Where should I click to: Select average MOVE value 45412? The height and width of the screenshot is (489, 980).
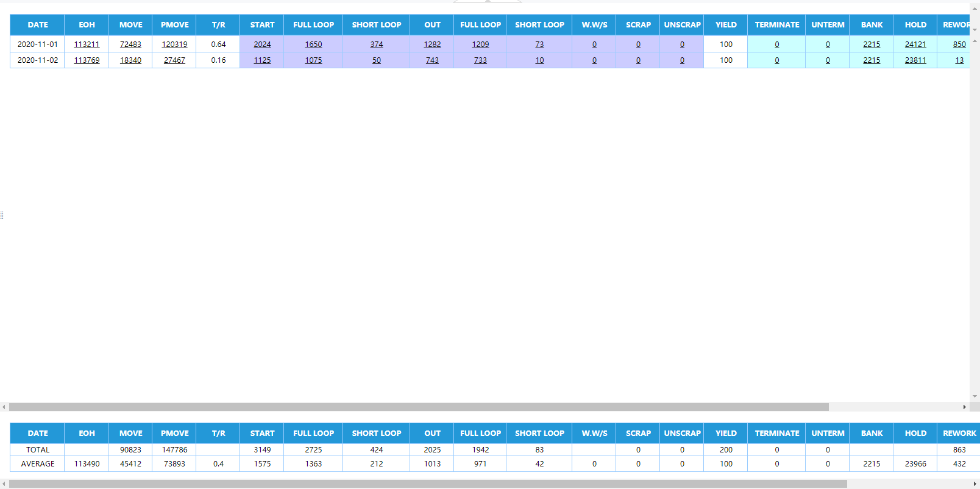point(130,464)
